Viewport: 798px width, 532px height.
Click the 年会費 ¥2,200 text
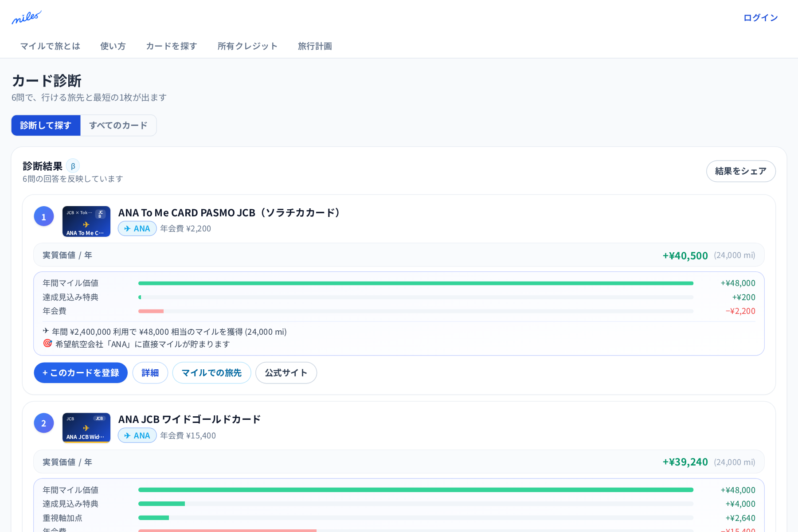(185, 229)
